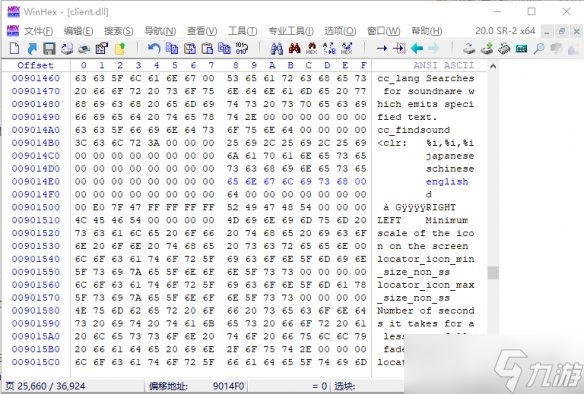This screenshot has width=584, height=394.
Task: Click the Offset column header
Action: [x=35, y=66]
